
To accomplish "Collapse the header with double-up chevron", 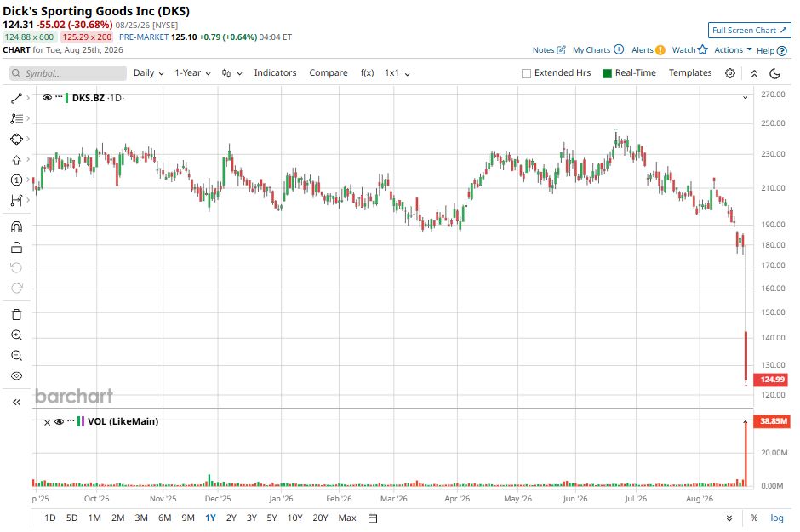I will 754,73.
